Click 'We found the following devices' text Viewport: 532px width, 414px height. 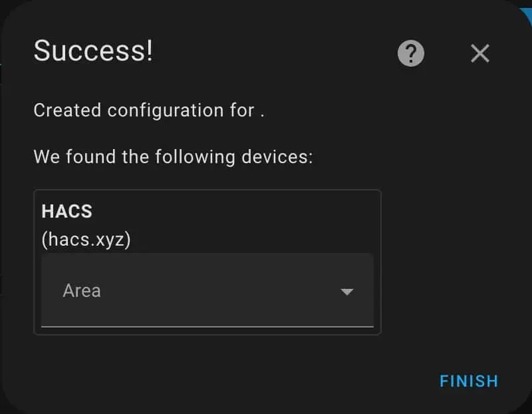(x=173, y=157)
